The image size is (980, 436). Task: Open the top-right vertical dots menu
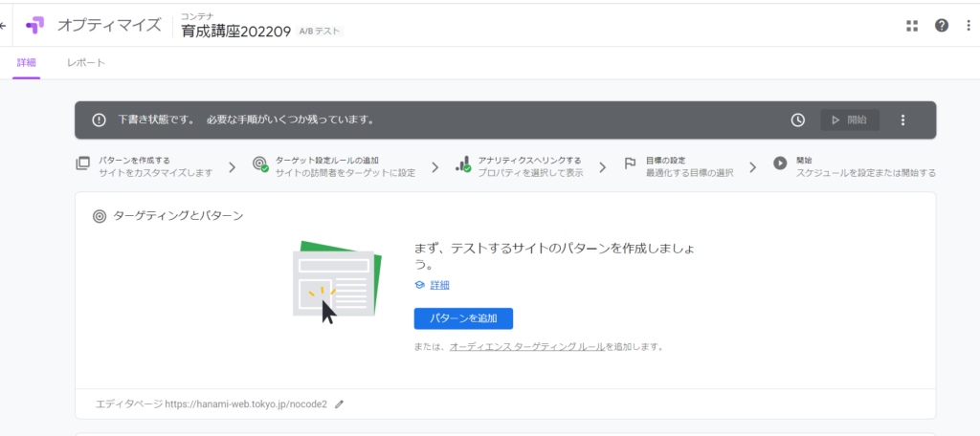pyautogui.click(x=968, y=26)
